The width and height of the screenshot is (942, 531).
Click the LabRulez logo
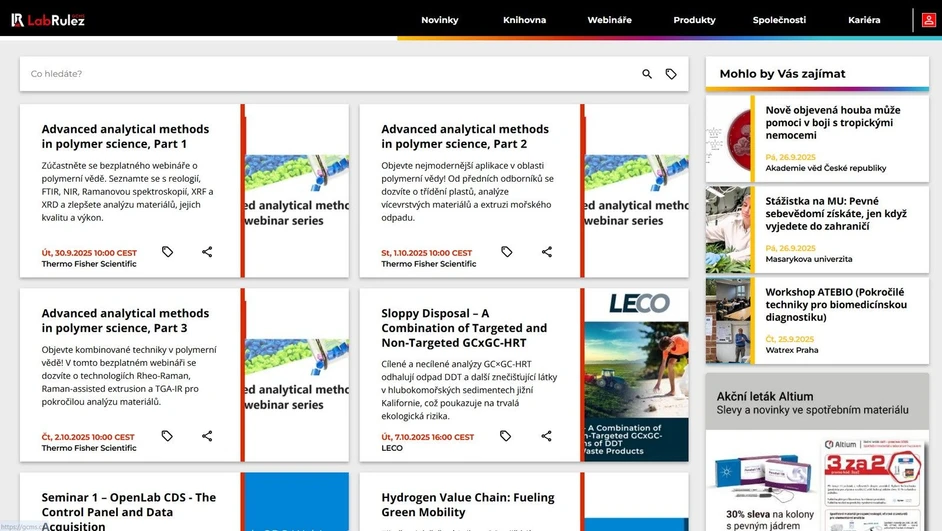48,20
